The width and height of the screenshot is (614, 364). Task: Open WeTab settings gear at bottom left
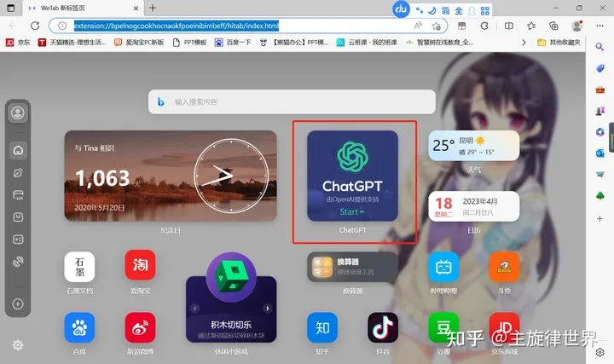[18, 345]
